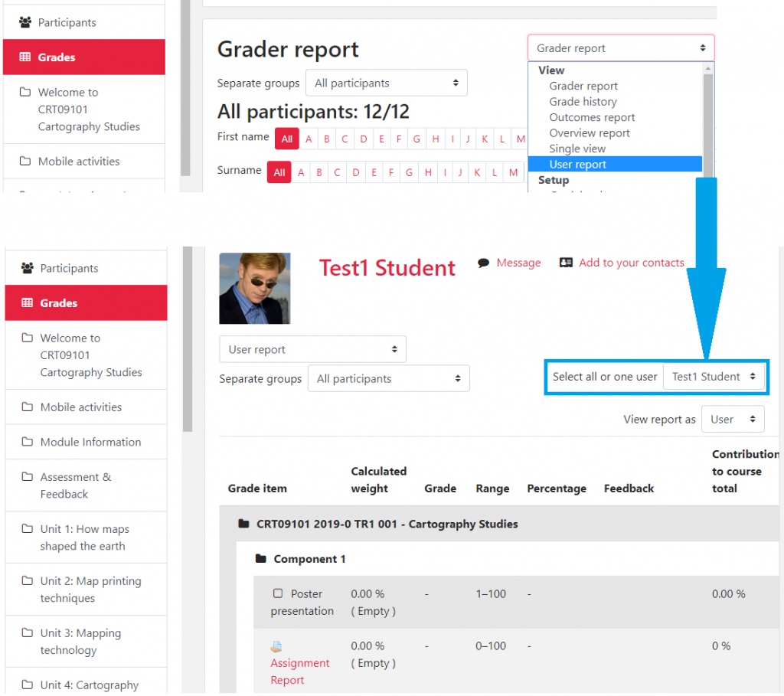This screenshot has width=784, height=696.
Task: Click the Test1 Student profile photo
Action: pyautogui.click(x=254, y=288)
